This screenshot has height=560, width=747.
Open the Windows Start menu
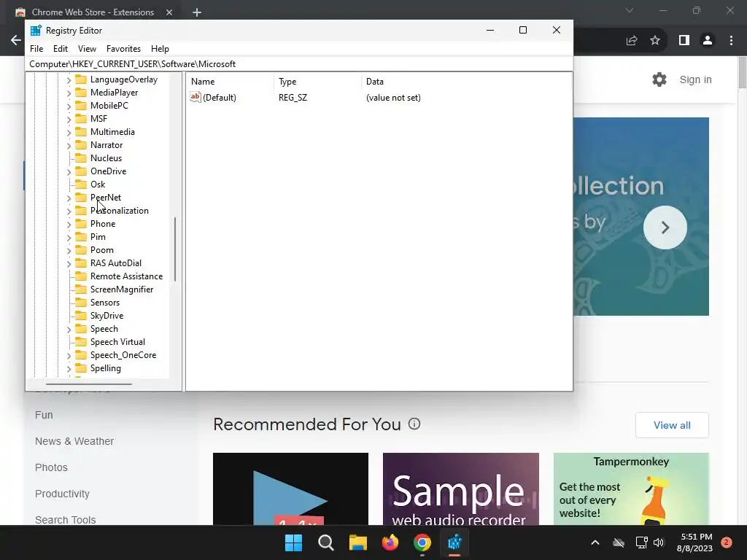[293, 542]
